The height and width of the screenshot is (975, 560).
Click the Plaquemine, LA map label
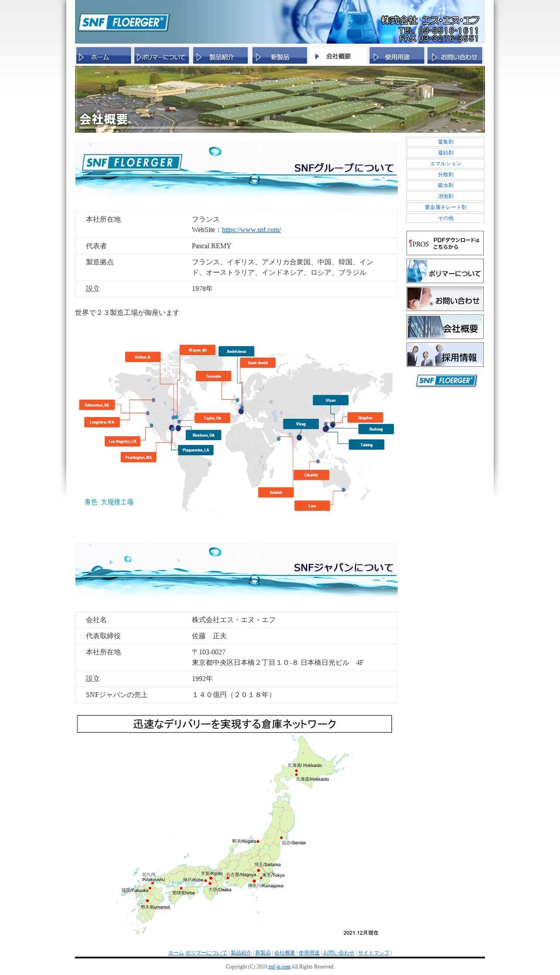pos(196,450)
